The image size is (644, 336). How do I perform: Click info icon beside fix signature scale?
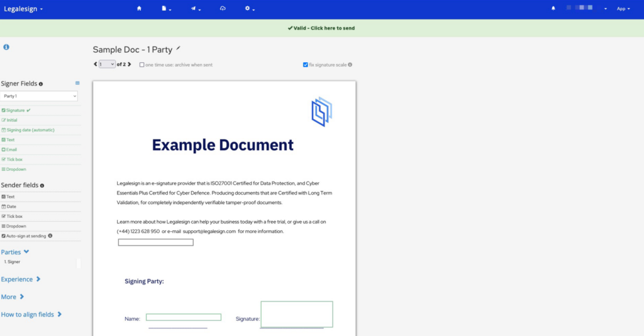click(x=350, y=65)
